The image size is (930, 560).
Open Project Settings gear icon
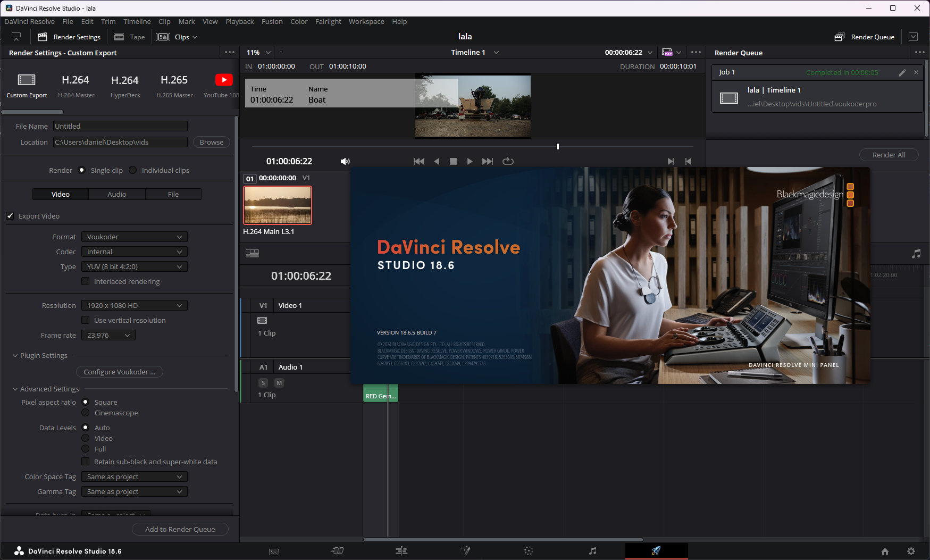tap(911, 551)
